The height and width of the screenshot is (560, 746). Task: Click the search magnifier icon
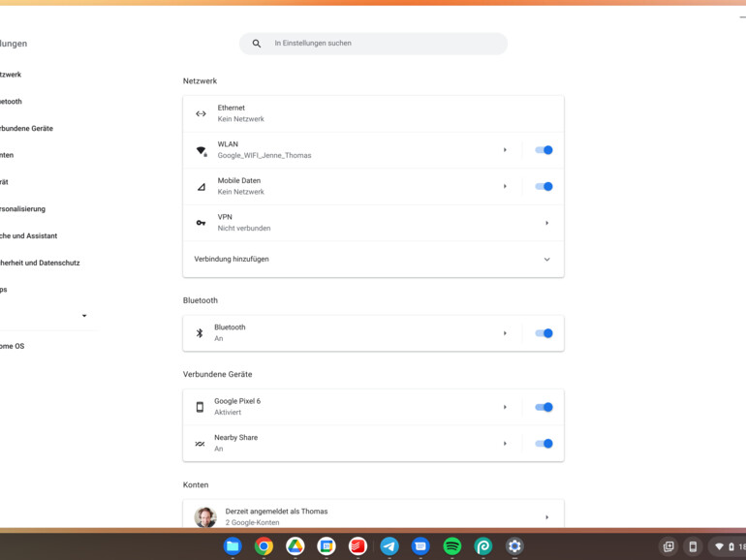pyautogui.click(x=257, y=44)
